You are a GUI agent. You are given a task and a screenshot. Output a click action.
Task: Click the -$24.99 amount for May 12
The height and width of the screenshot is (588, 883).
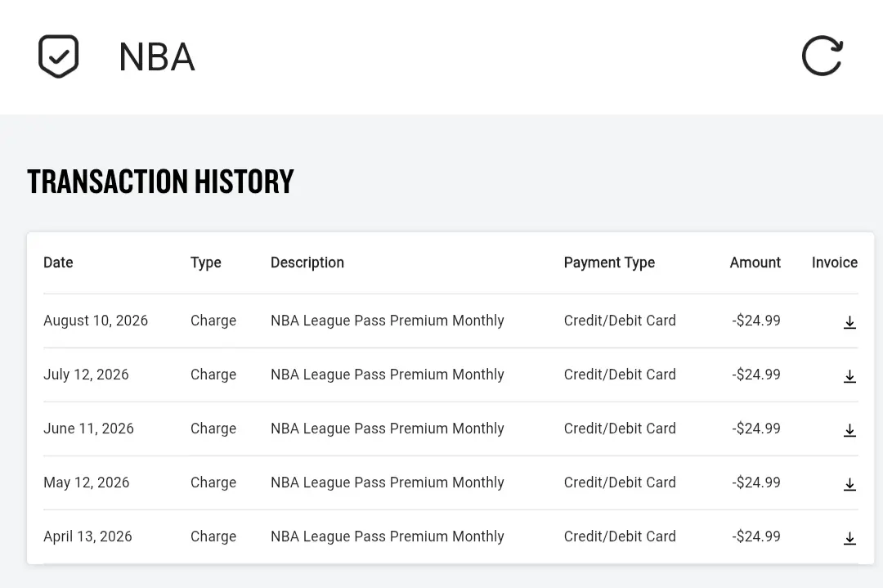[756, 483]
